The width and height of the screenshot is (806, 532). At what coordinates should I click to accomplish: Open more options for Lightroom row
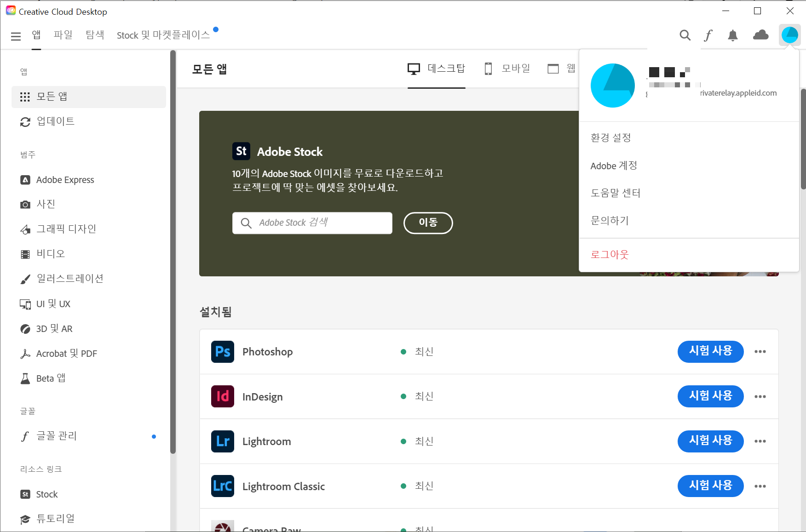coord(760,441)
